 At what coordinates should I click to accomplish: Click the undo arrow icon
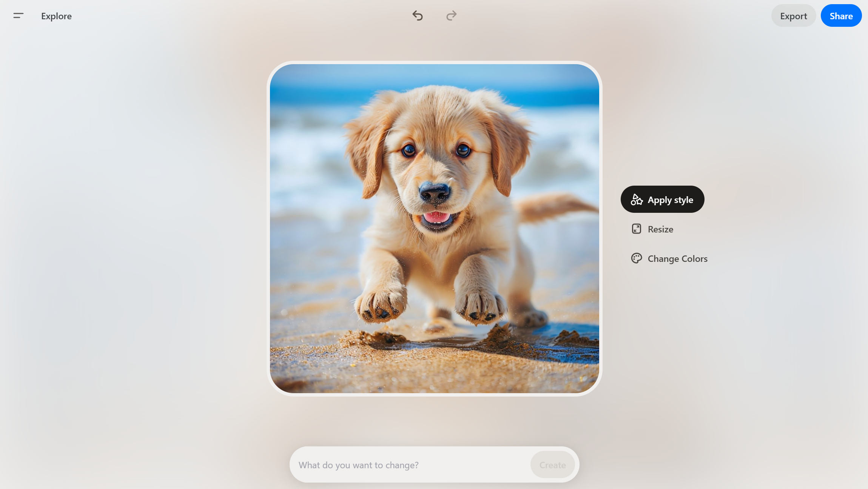418,16
